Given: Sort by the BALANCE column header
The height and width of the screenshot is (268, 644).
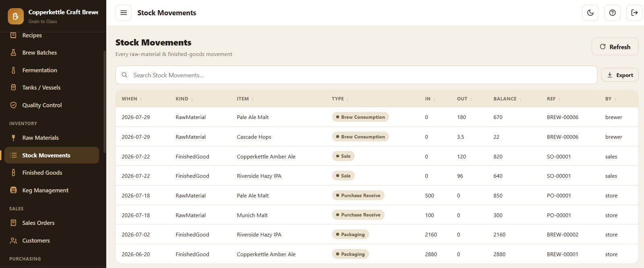Looking at the screenshot, I should click(x=508, y=99).
